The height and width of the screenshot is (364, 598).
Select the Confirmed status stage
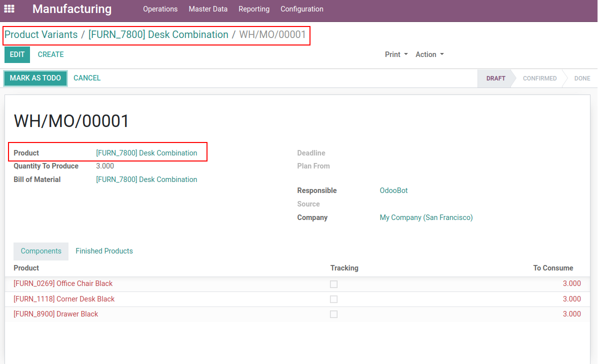point(539,78)
